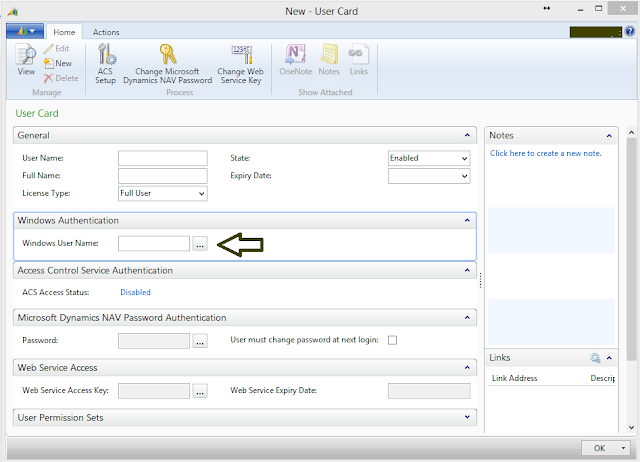Screen dimensions: 640x462
Task: Open Notes in Show Attached group
Action: pyautogui.click(x=329, y=60)
